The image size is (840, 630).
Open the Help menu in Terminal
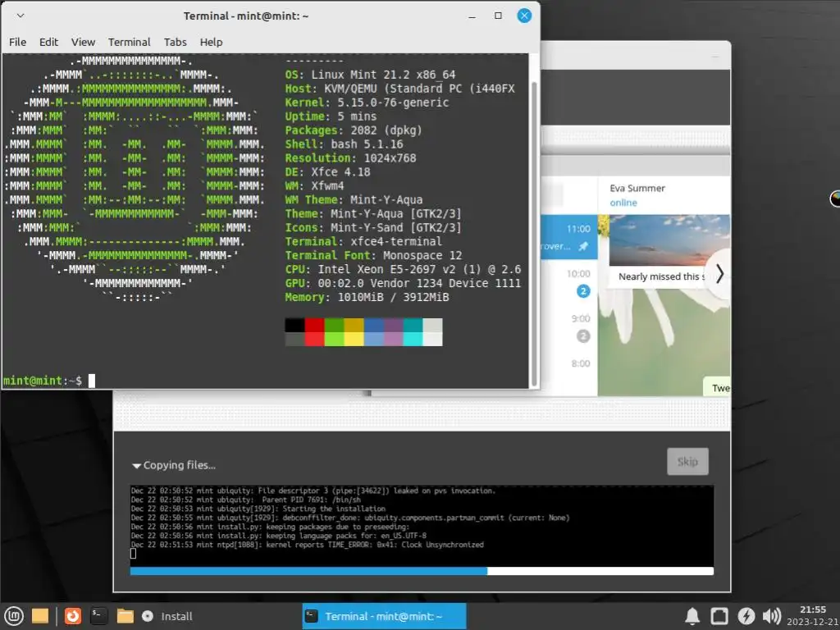pyautogui.click(x=211, y=42)
